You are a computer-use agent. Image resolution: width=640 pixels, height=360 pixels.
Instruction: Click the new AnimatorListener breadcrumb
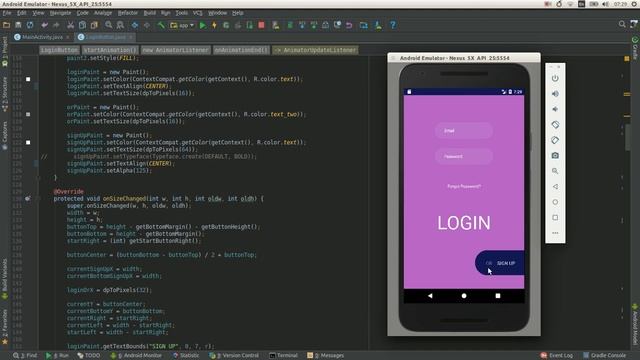[176, 50]
